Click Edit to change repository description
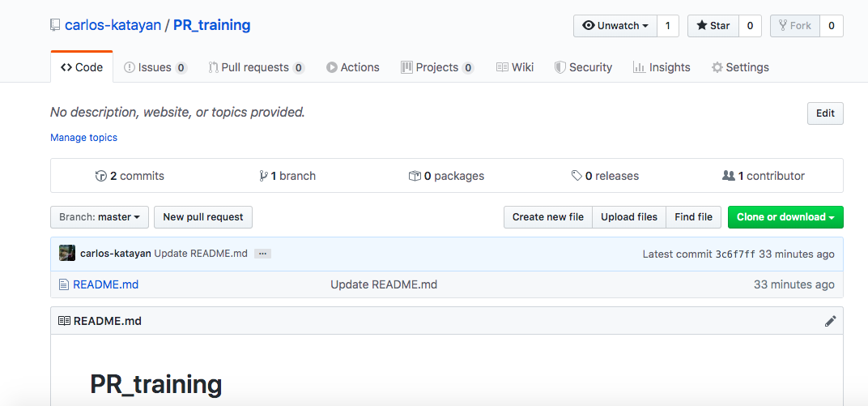The image size is (868, 406). pos(825,113)
